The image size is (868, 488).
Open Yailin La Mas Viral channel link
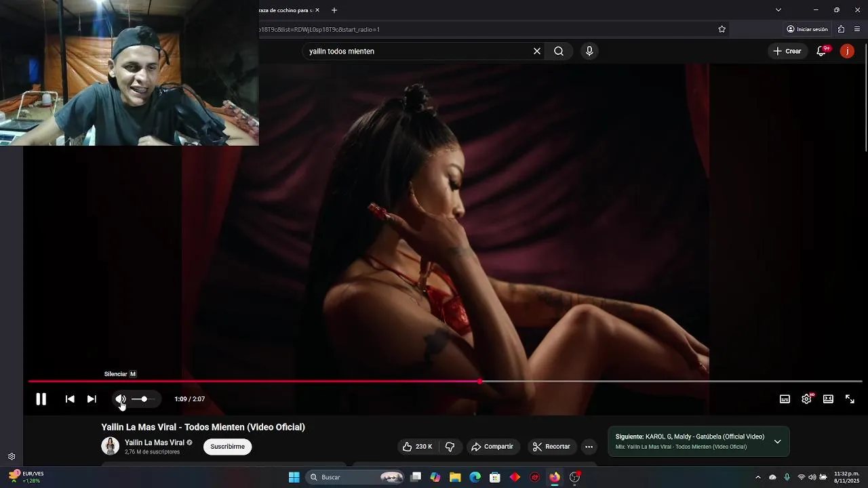pyautogui.click(x=155, y=443)
